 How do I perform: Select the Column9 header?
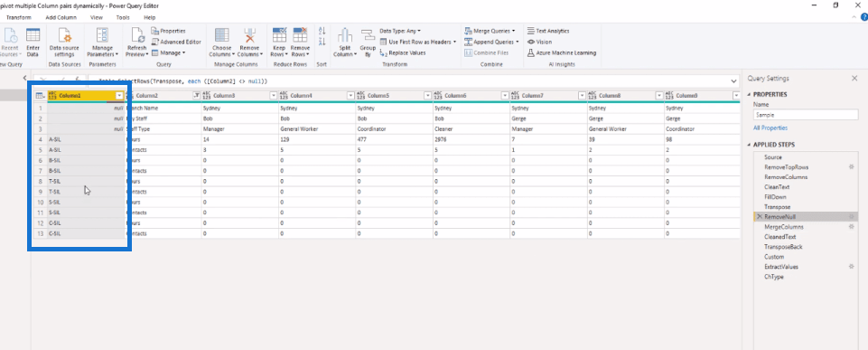pos(686,96)
